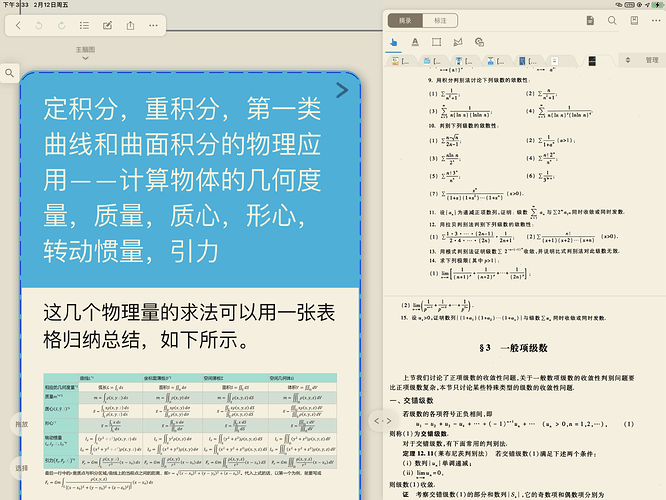Tap the 播放 button on the left edge
This screenshot has width=666, height=500.
pyautogui.click(x=21, y=424)
